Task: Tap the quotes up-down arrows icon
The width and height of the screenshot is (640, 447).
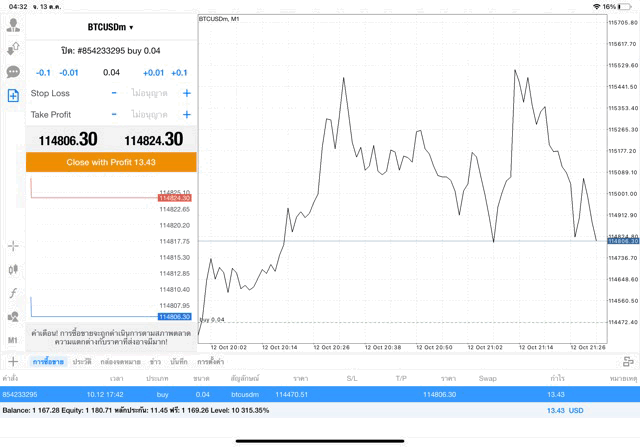Action: [x=13, y=48]
